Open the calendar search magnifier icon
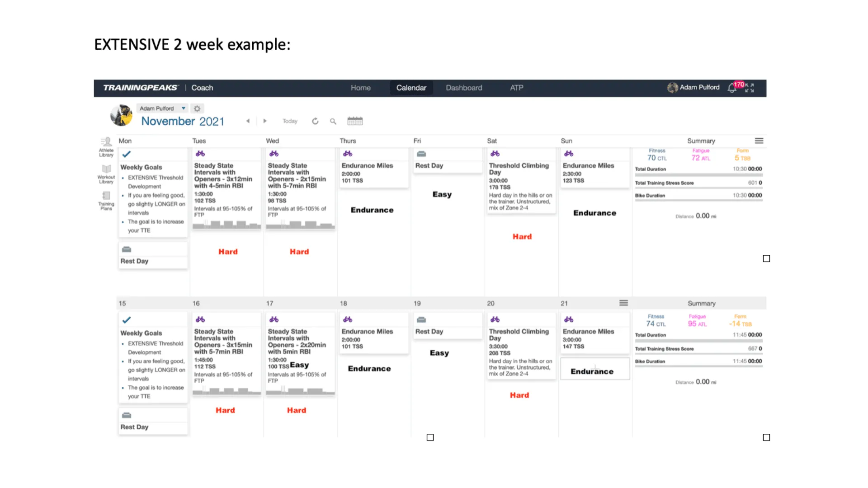 pyautogui.click(x=333, y=121)
